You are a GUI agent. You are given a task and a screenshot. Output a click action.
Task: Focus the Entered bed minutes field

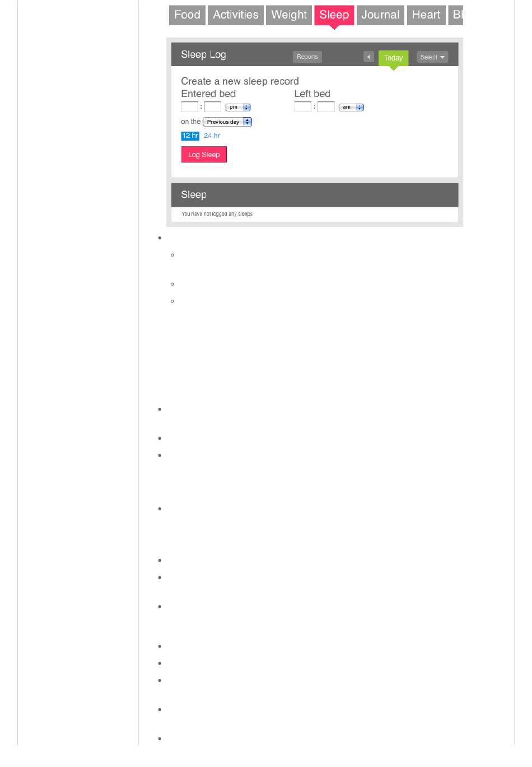[x=213, y=107]
